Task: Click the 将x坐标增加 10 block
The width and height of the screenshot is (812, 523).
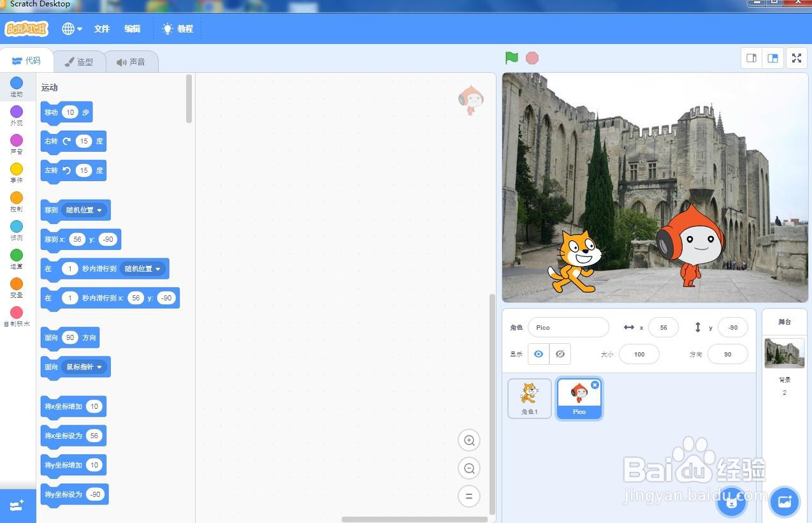Action: pyautogui.click(x=73, y=406)
